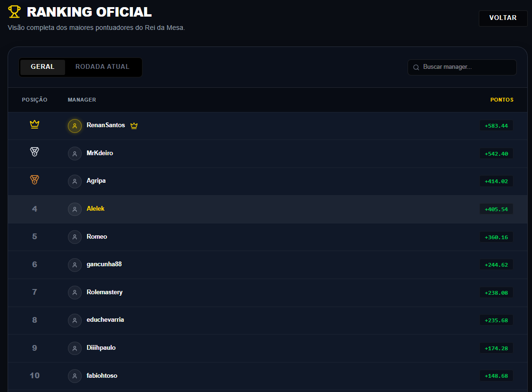Open the highlighted Alelek manager name
This screenshot has height=392, width=532.
tap(95, 208)
